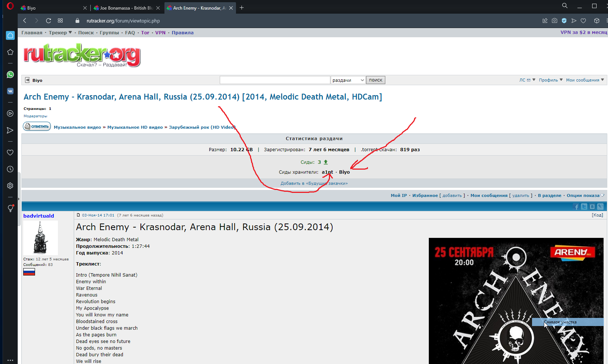Open bookmarks star in Opera sidebar
This screenshot has width=608, height=364.
click(x=10, y=52)
